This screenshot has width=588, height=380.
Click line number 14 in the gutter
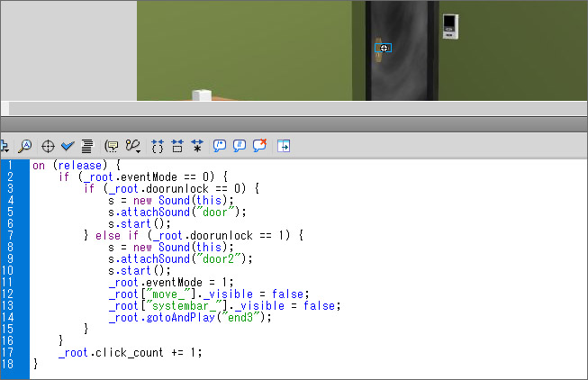(x=7, y=317)
